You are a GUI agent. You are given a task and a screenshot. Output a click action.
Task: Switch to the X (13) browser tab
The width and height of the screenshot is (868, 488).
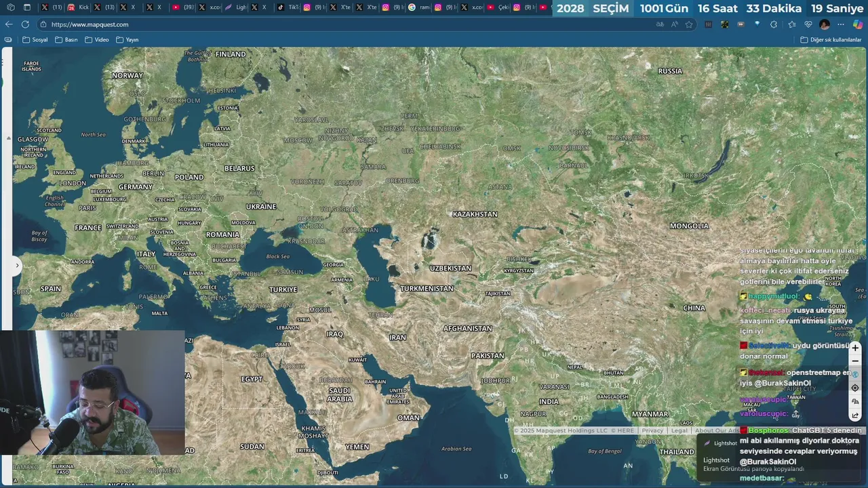[104, 7]
